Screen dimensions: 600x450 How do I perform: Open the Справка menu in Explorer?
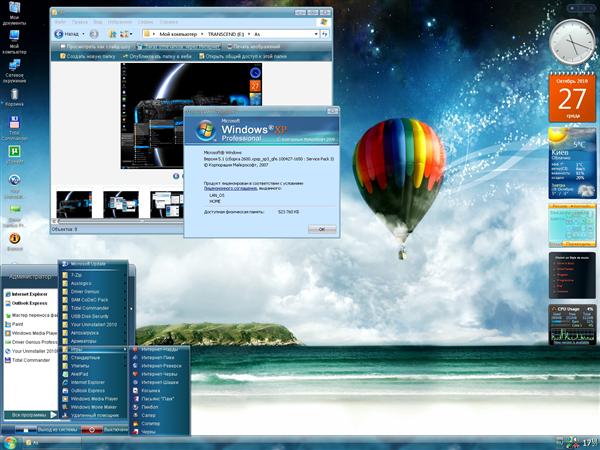pos(169,22)
